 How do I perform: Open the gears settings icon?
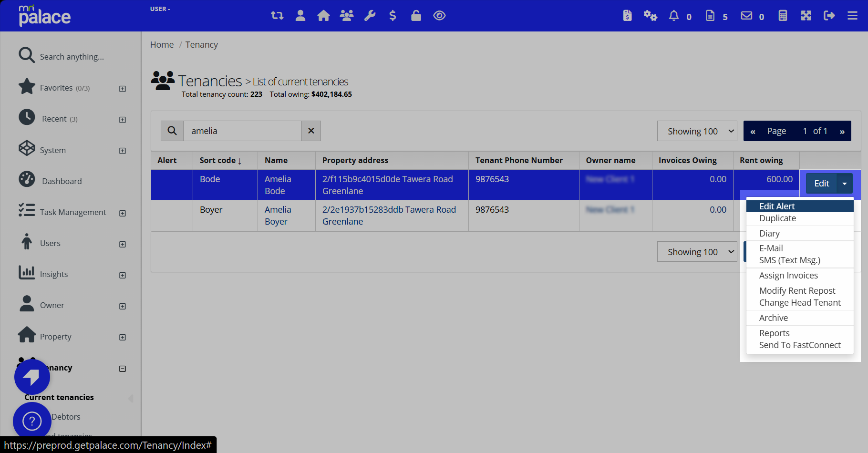pyautogui.click(x=651, y=16)
